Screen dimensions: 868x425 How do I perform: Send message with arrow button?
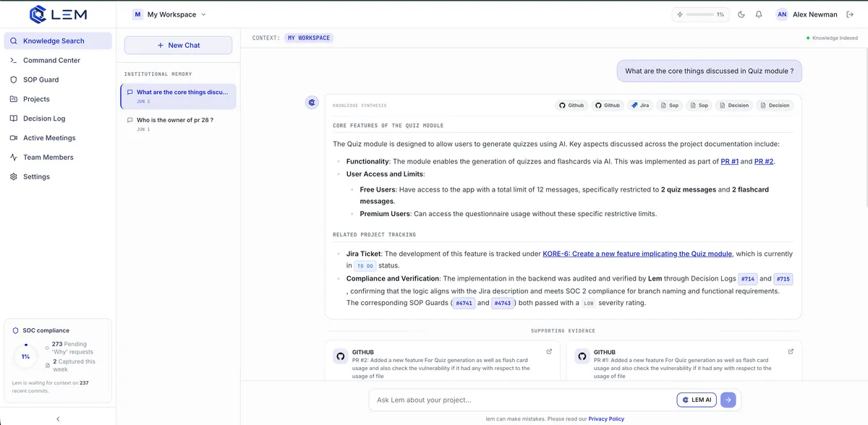728,400
